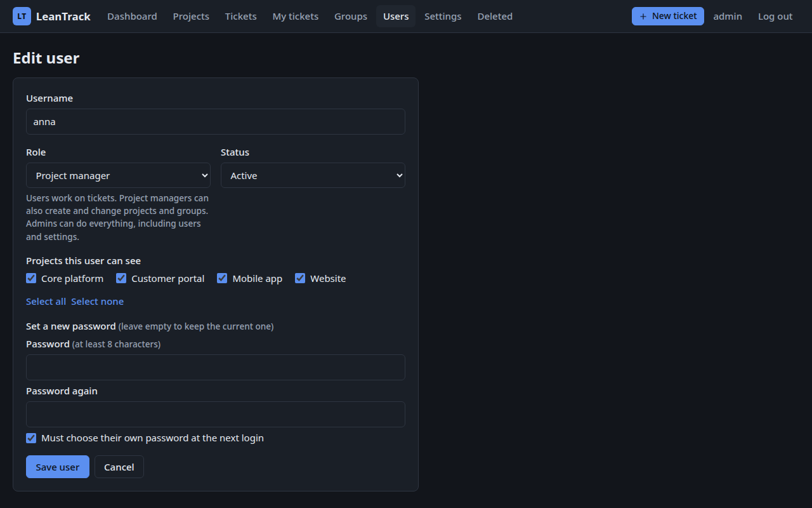This screenshot has width=812, height=508.
Task: Open the Role dropdown
Action: coord(118,175)
